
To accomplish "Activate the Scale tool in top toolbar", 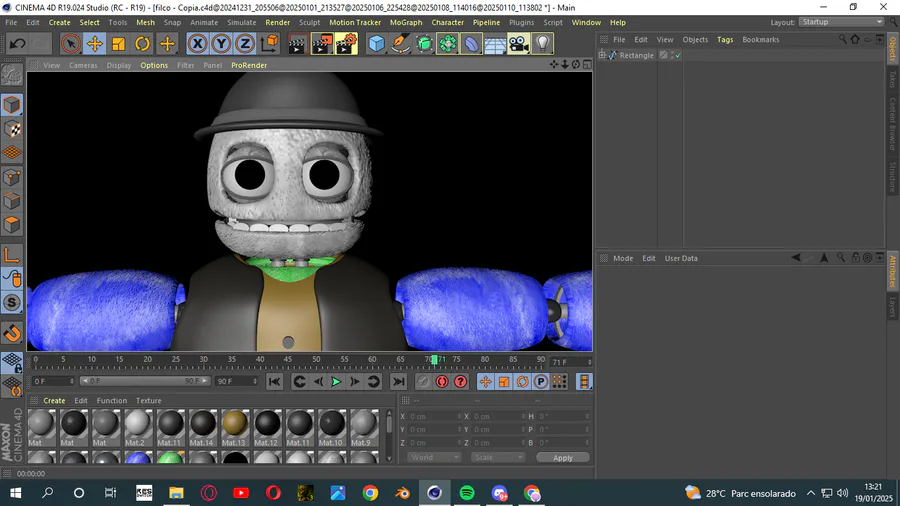I will (119, 44).
